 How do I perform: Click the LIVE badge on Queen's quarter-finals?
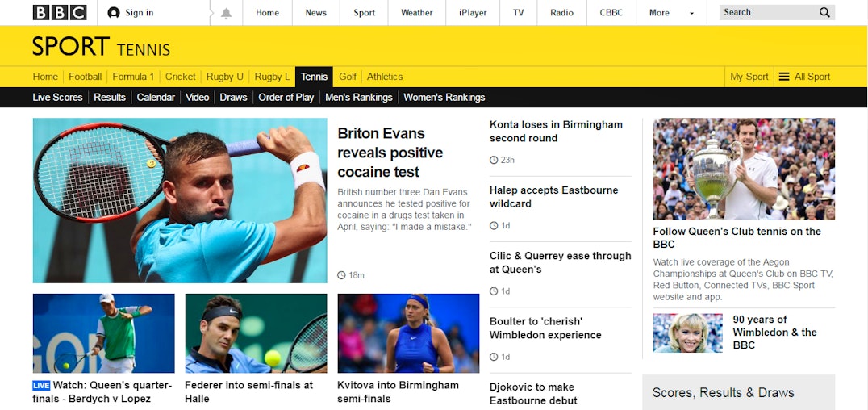pos(41,386)
